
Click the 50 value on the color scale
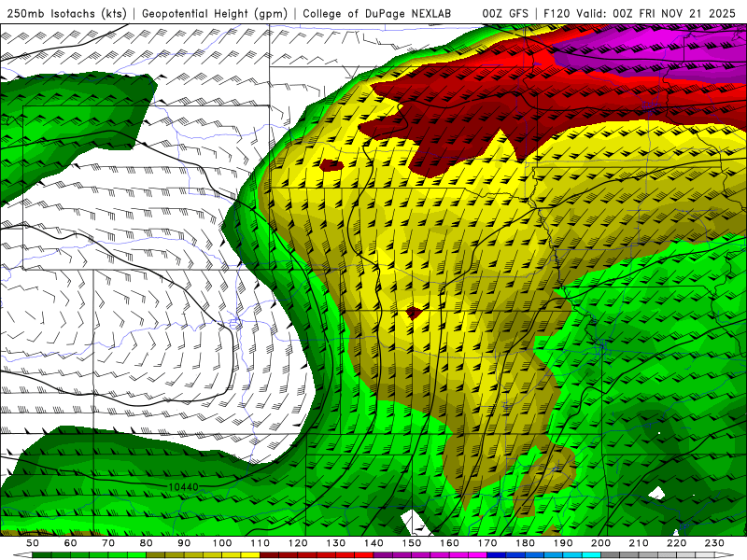tap(33, 543)
